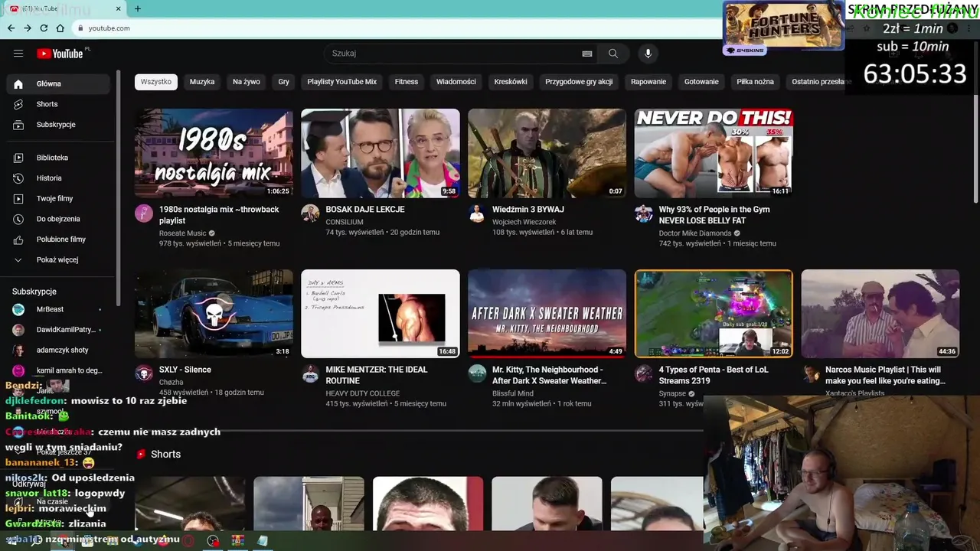The height and width of the screenshot is (551, 980).
Task: Select the Na żywo filter chip
Action: pyautogui.click(x=247, y=82)
